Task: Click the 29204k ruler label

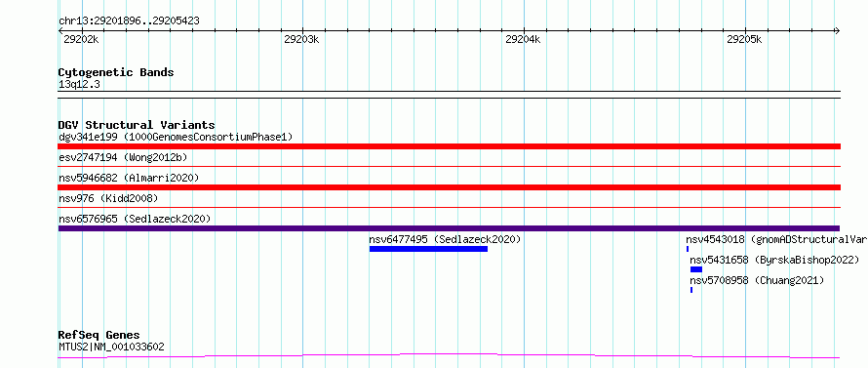Action: 523,39
